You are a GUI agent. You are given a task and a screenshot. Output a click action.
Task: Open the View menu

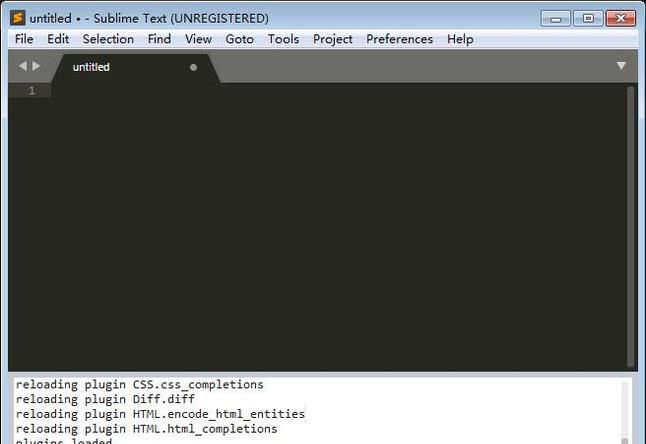198,39
